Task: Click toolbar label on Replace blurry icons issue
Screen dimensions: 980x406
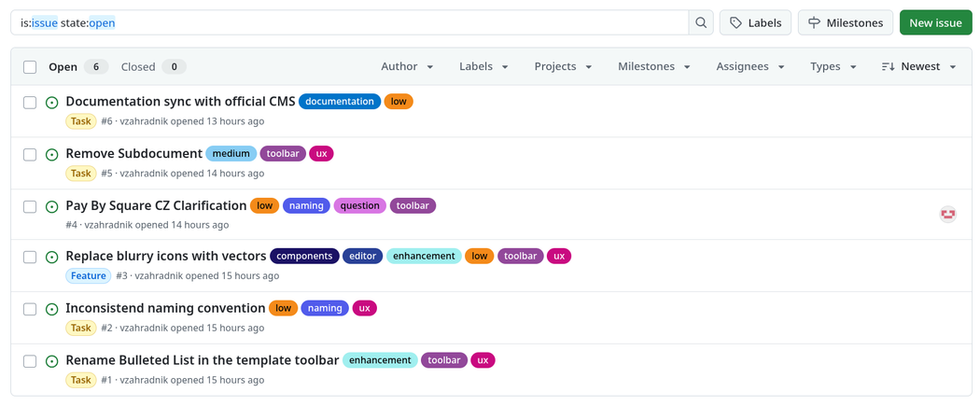Action: [521, 256]
